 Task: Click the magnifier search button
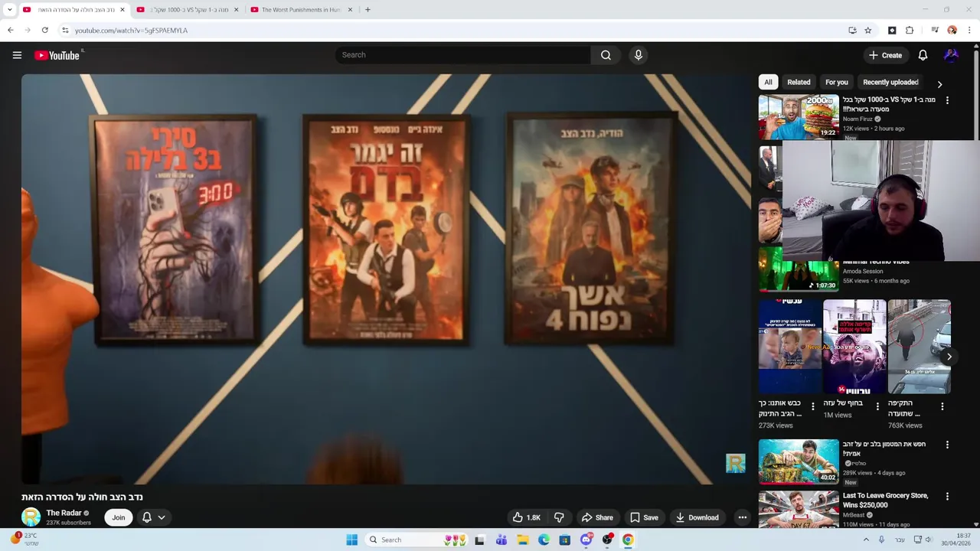click(x=606, y=55)
